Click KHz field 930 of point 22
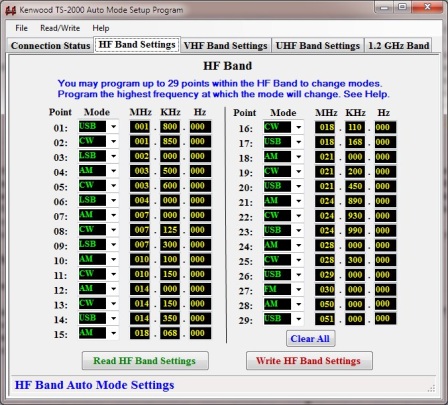The width and height of the screenshot is (448, 405). click(x=355, y=216)
